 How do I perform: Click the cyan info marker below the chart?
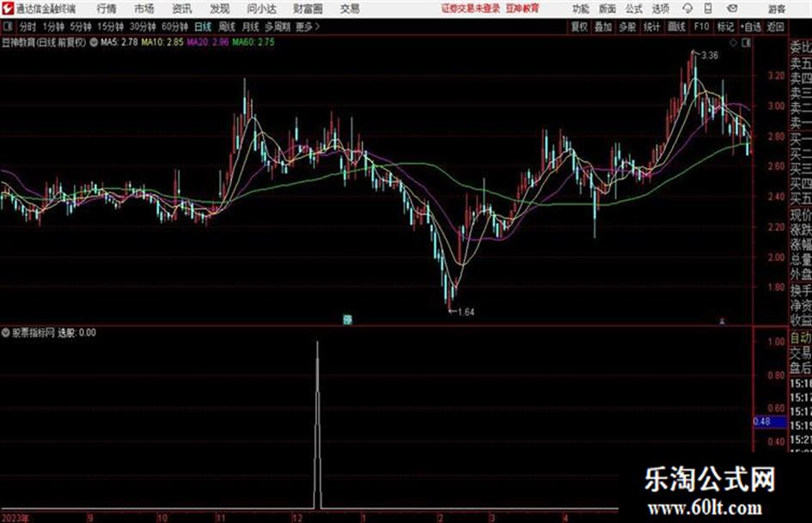(347, 319)
